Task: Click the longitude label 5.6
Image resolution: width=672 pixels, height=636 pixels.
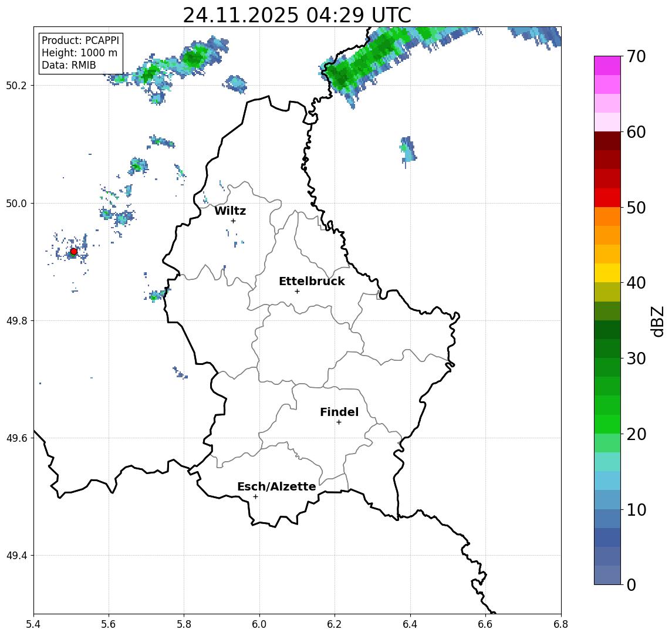Action: pyautogui.click(x=109, y=624)
